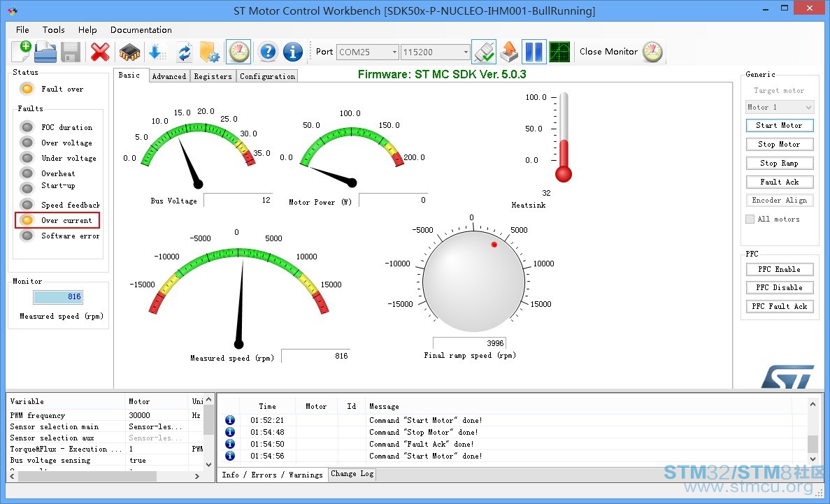Click the blue refresh arrows icon
The width and height of the screenshot is (830, 504).
pos(184,52)
